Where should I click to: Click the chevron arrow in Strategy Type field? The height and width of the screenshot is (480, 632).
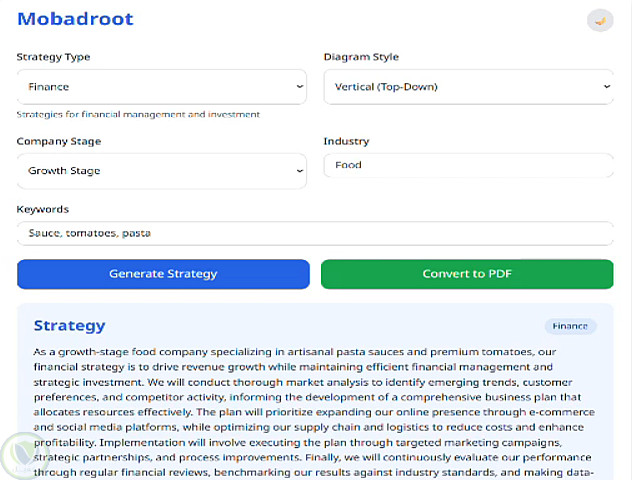299,87
